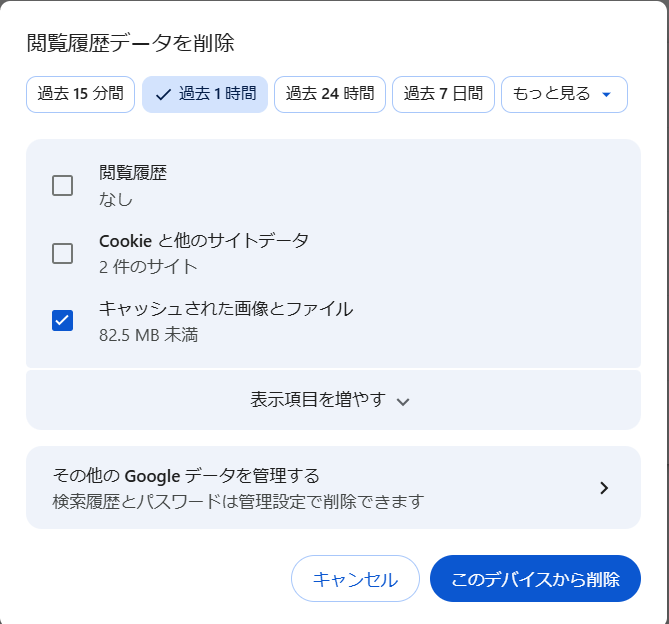Click the 2 件のサイト cookie subtitle
Screen dimensions: 669x624
coord(148,266)
